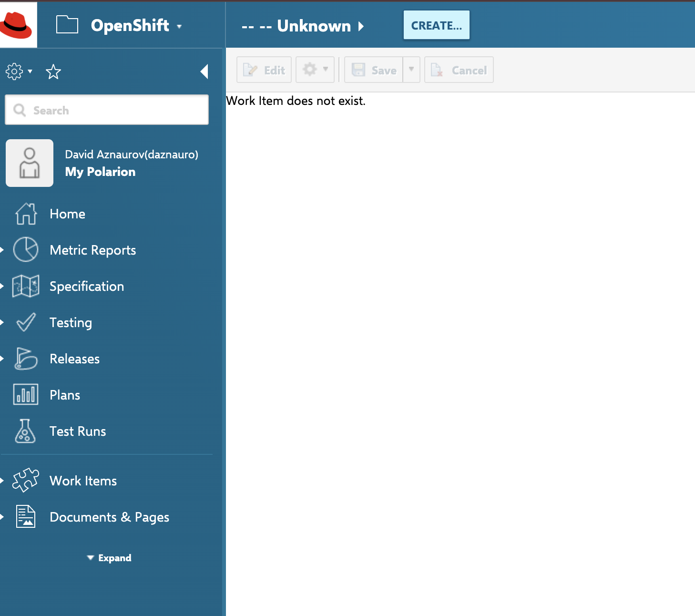
Task: Click the Releases flag icon
Action: 26,359
